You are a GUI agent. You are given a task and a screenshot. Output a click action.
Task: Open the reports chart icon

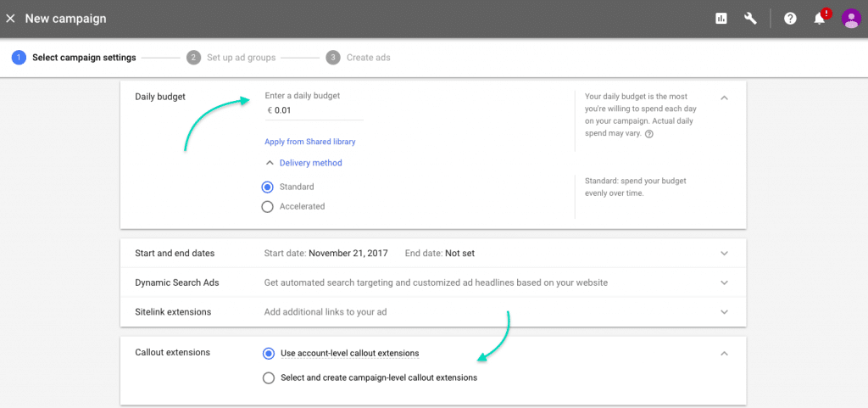[721, 19]
